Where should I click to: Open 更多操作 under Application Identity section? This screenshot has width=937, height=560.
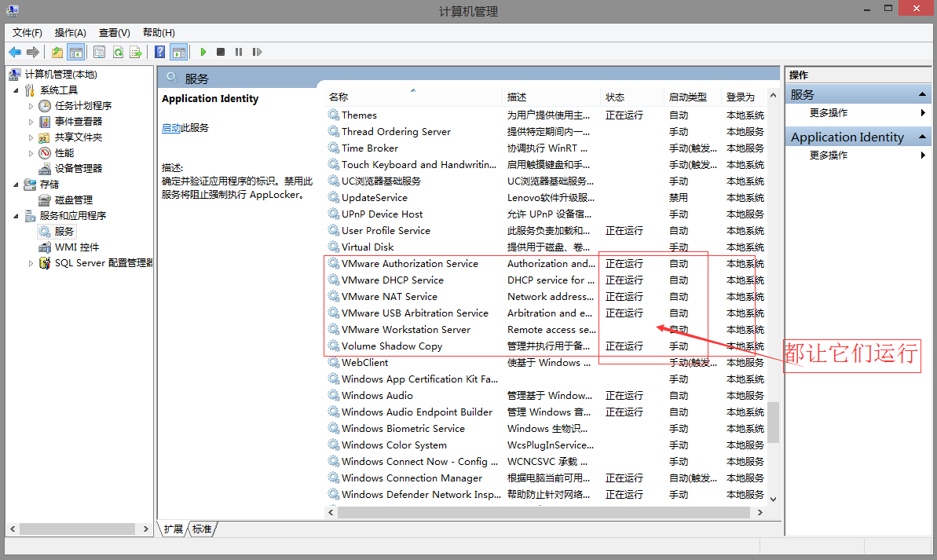tap(829, 156)
